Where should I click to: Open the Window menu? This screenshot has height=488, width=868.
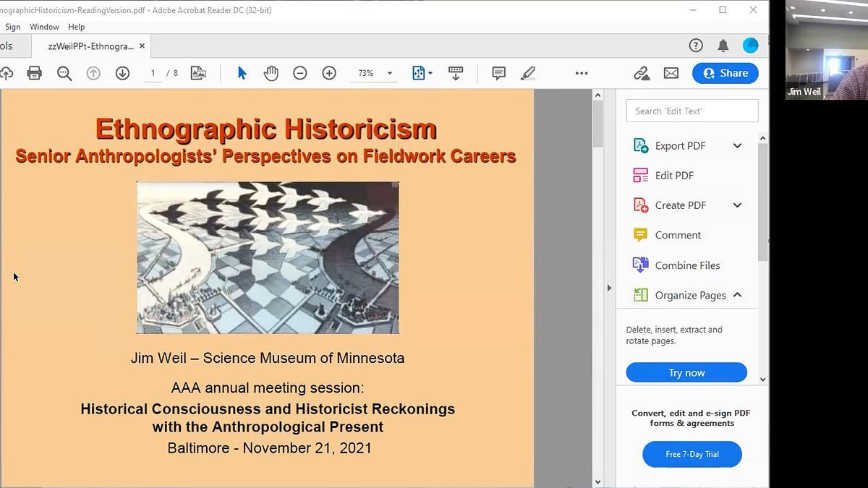(x=44, y=27)
